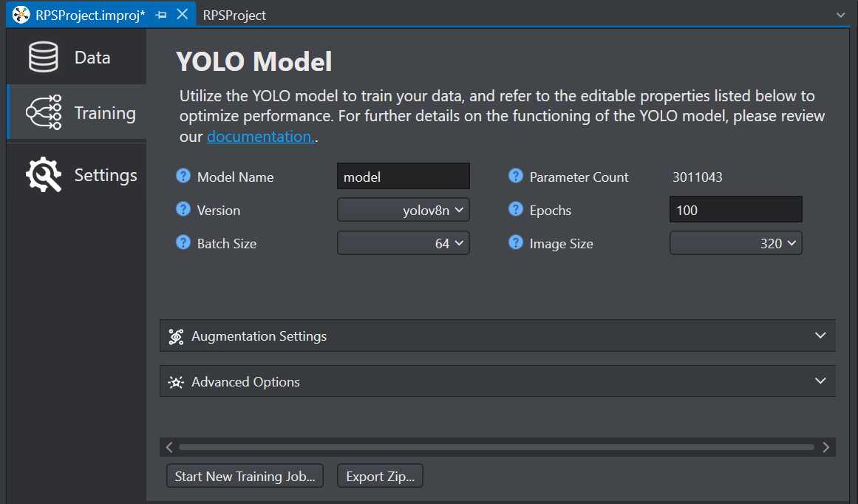Open the documentation link
The width and height of the screenshot is (858, 504).
260,136
